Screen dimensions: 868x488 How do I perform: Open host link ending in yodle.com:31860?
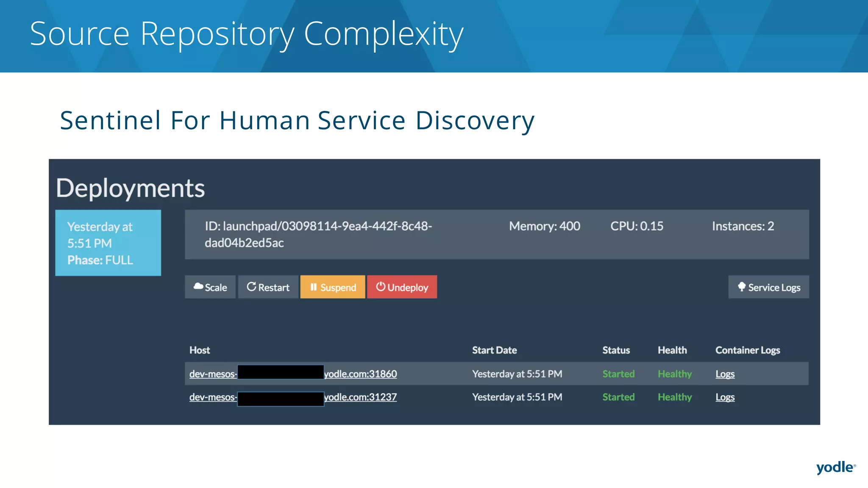pos(293,374)
